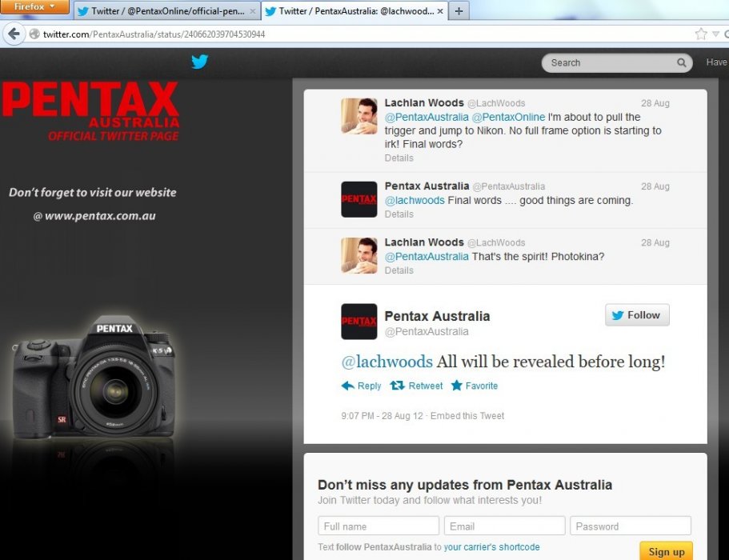Open Details under first Lachlan Woods tweet
Screen dimensions: 729x560
pyautogui.click(x=399, y=158)
